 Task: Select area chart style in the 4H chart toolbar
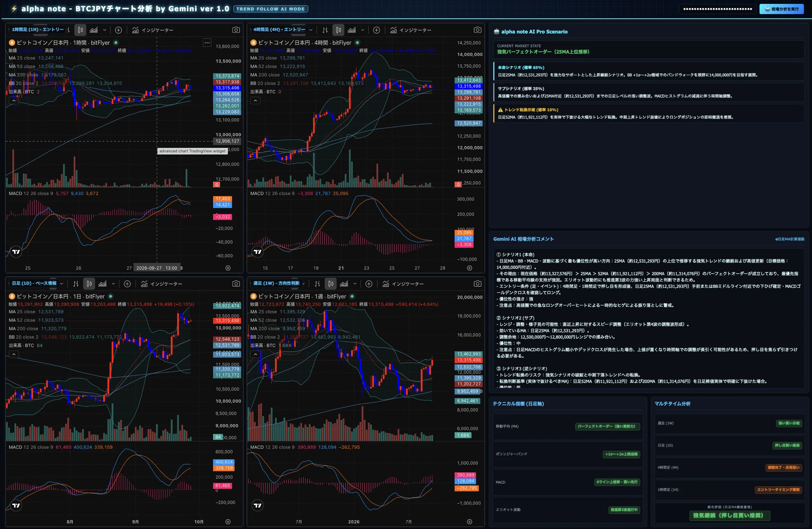click(x=351, y=30)
